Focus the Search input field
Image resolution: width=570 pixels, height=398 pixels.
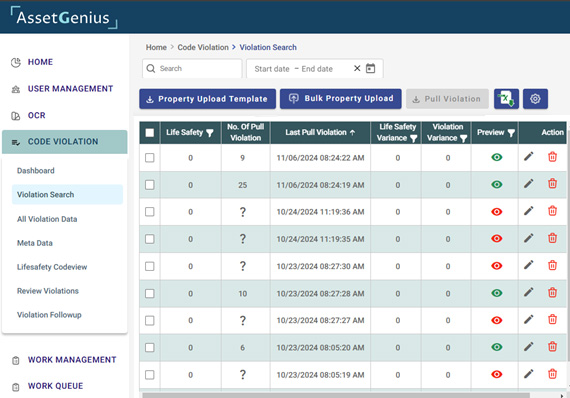[x=192, y=68]
